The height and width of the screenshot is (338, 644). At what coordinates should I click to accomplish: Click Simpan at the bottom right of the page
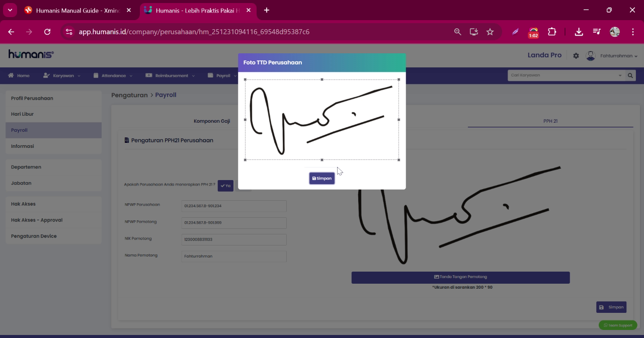click(611, 307)
